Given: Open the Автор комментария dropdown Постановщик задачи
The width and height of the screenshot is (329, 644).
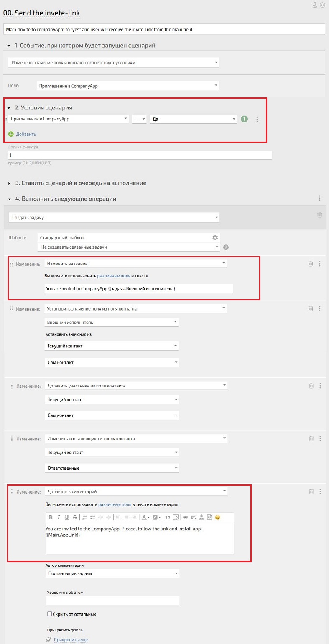Looking at the screenshot, I should coord(112,573).
